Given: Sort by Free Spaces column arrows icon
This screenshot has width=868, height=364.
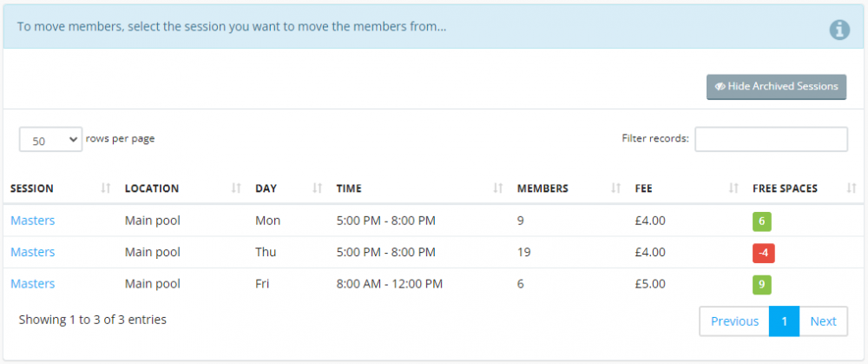Looking at the screenshot, I should point(852,189).
